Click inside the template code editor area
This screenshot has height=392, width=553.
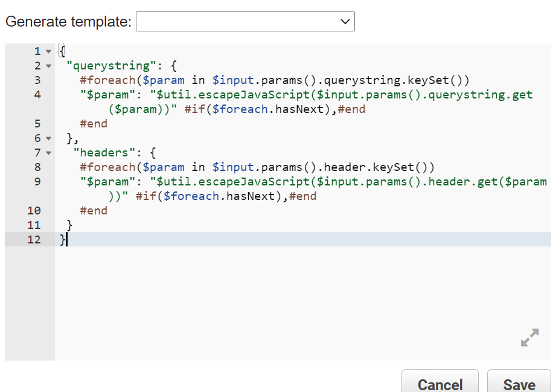(272, 284)
